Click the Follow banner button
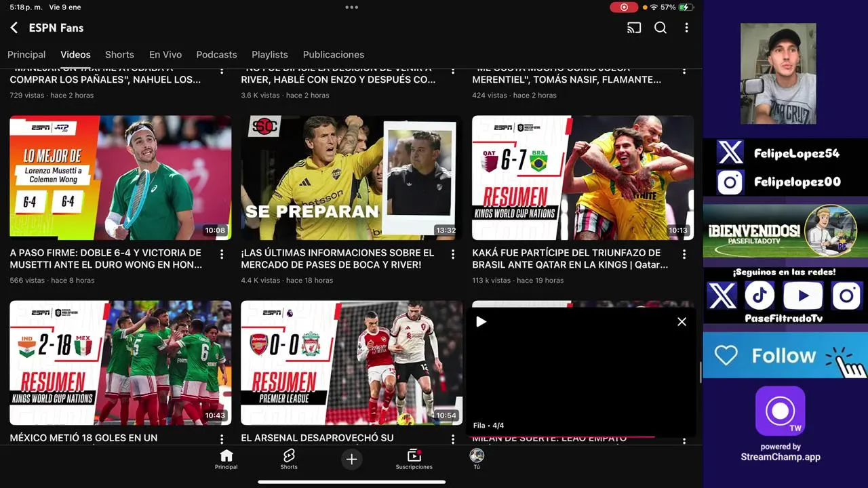Image resolution: width=868 pixels, height=488 pixels. [785, 355]
